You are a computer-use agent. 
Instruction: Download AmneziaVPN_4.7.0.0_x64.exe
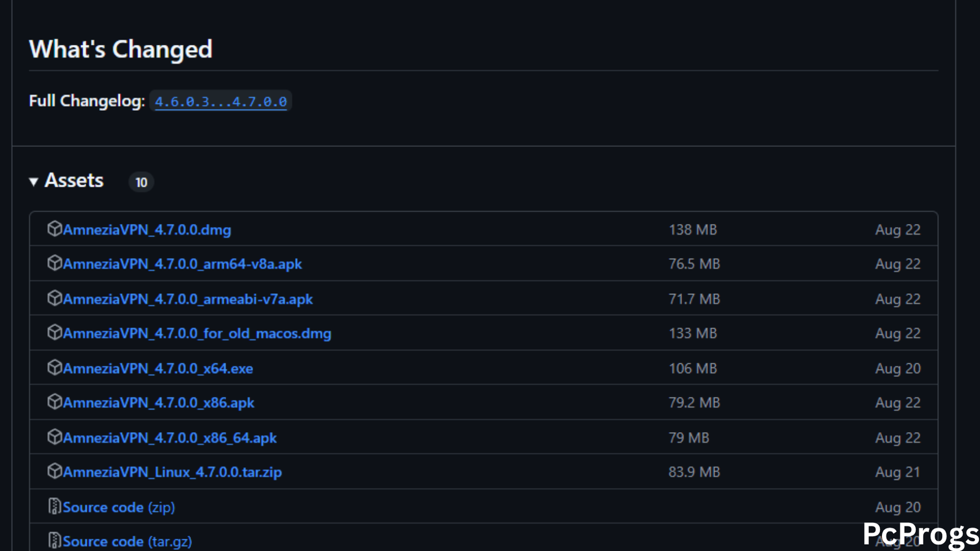point(158,368)
